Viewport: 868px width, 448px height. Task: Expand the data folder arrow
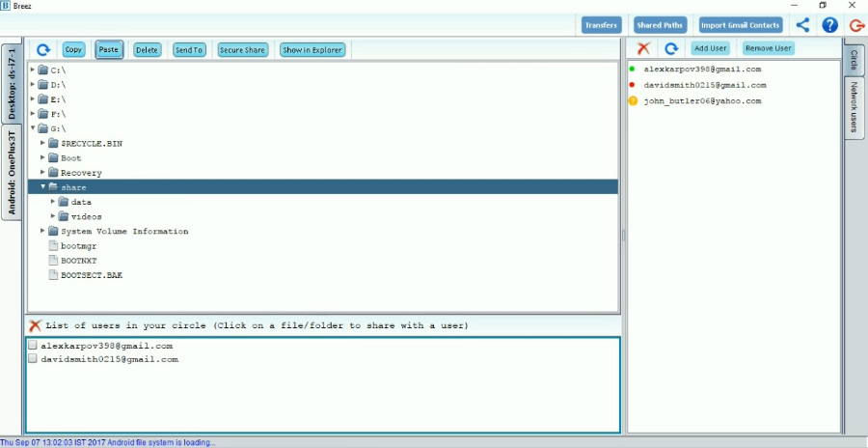[53, 201]
